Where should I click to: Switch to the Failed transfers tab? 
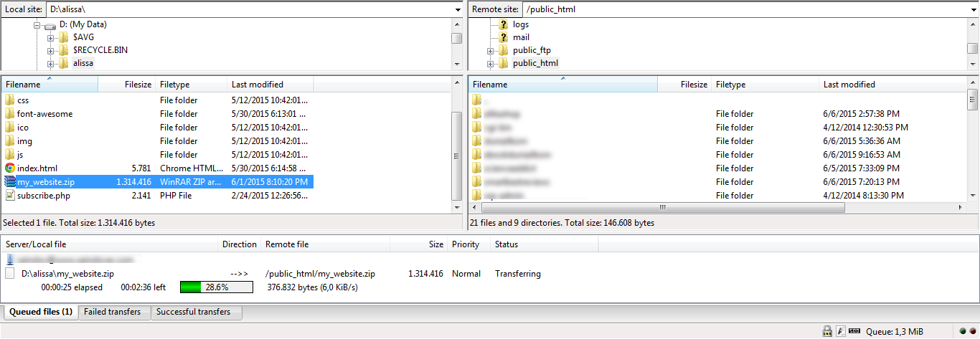pos(113,312)
